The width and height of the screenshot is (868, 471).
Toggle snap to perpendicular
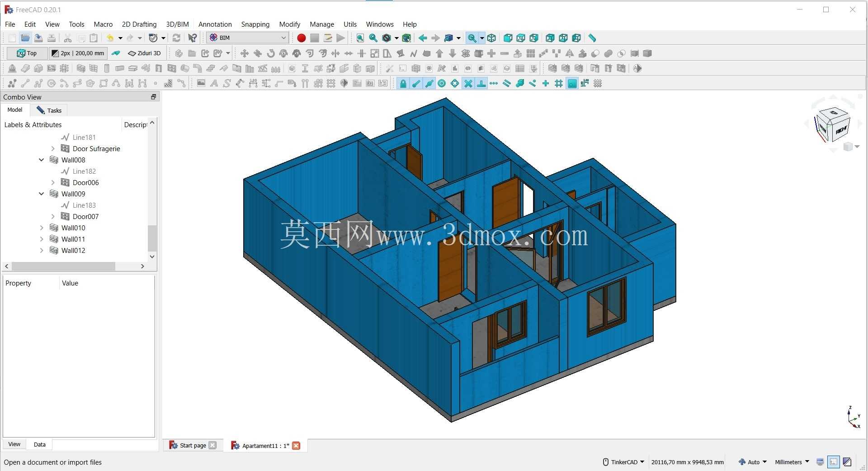481,83
